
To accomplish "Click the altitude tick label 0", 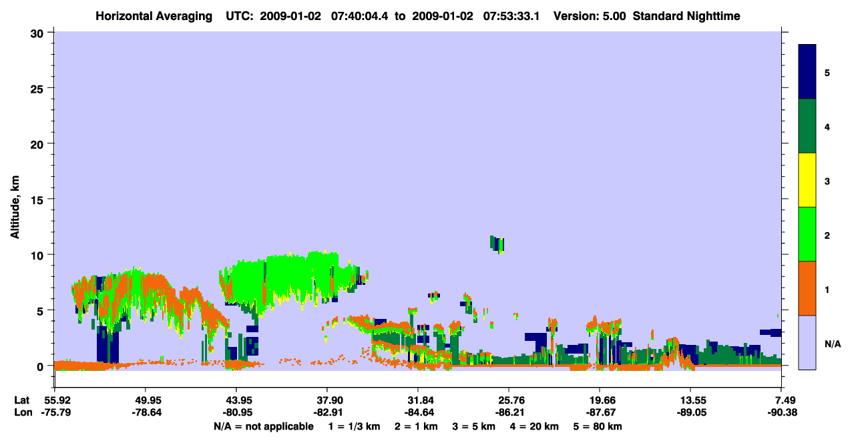I will point(41,366).
